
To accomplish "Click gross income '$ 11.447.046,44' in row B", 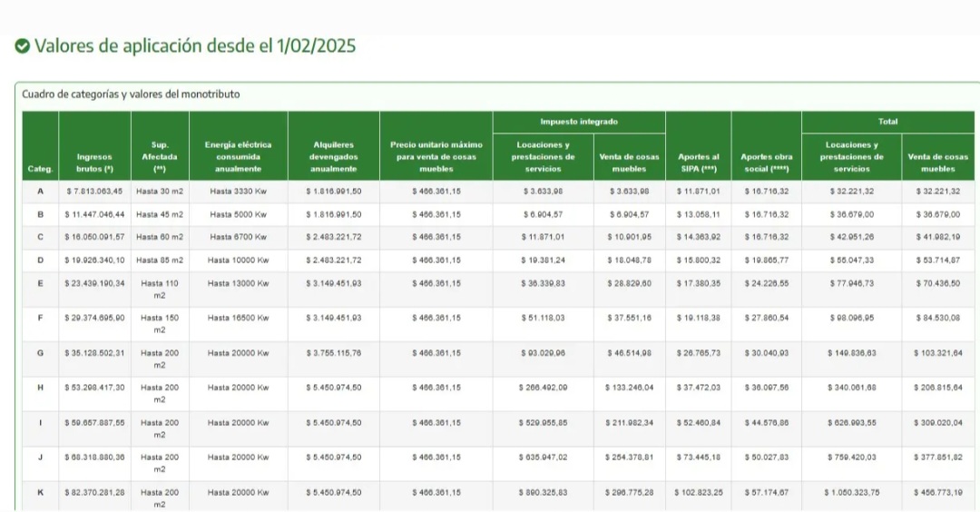I will 94,214.
